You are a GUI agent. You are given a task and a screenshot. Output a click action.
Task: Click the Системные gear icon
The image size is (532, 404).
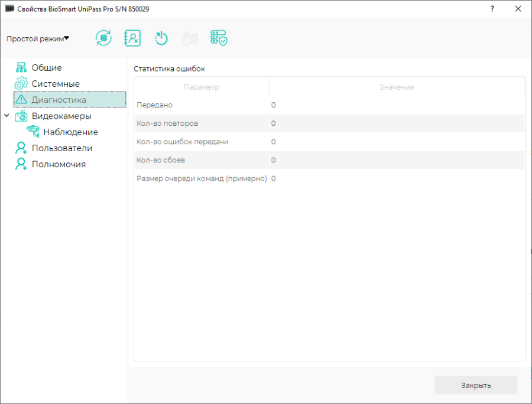point(21,83)
